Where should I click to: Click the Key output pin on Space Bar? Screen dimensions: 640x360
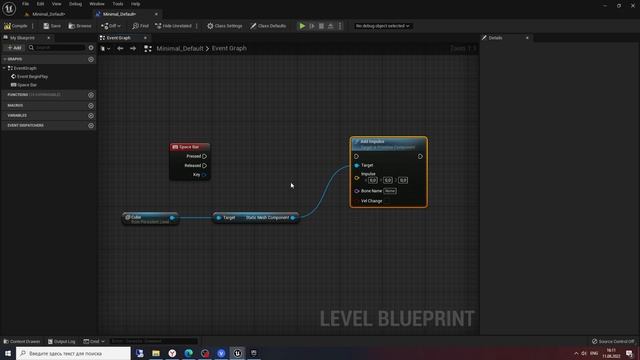click(x=204, y=175)
